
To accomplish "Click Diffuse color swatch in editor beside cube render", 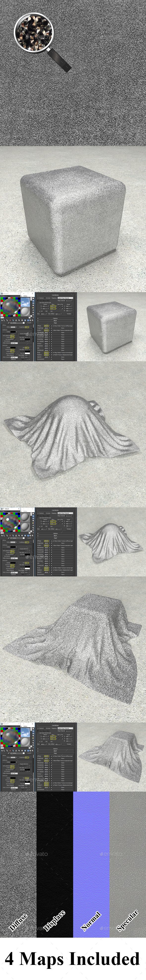I will [13, 327].
